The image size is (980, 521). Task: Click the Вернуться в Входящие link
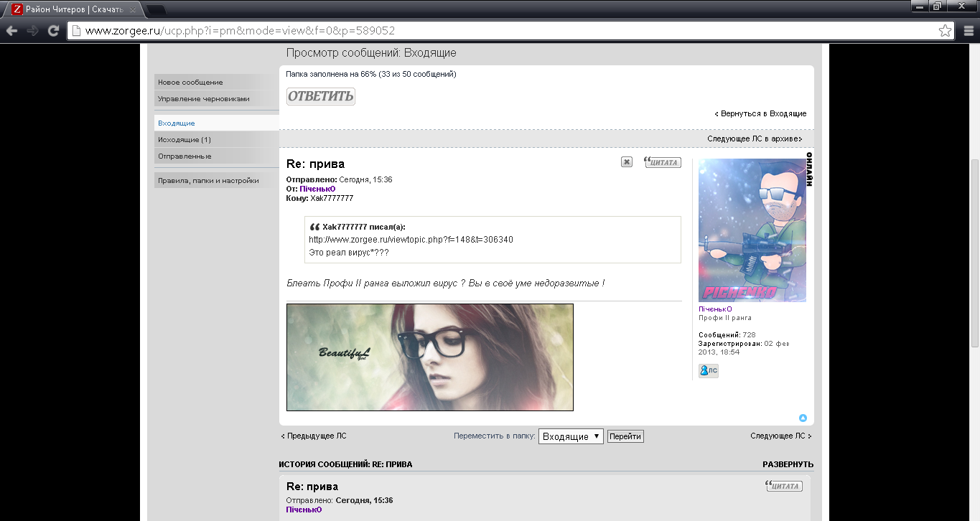point(761,113)
